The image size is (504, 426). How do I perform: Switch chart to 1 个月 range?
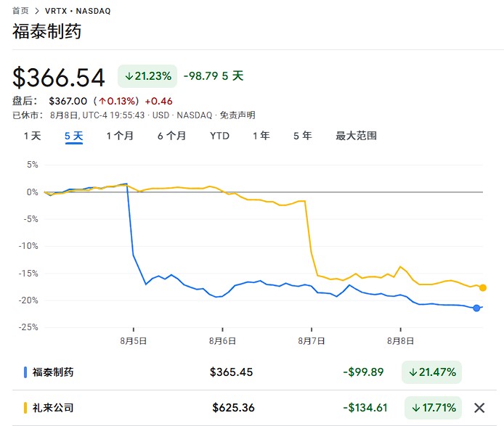coord(120,136)
